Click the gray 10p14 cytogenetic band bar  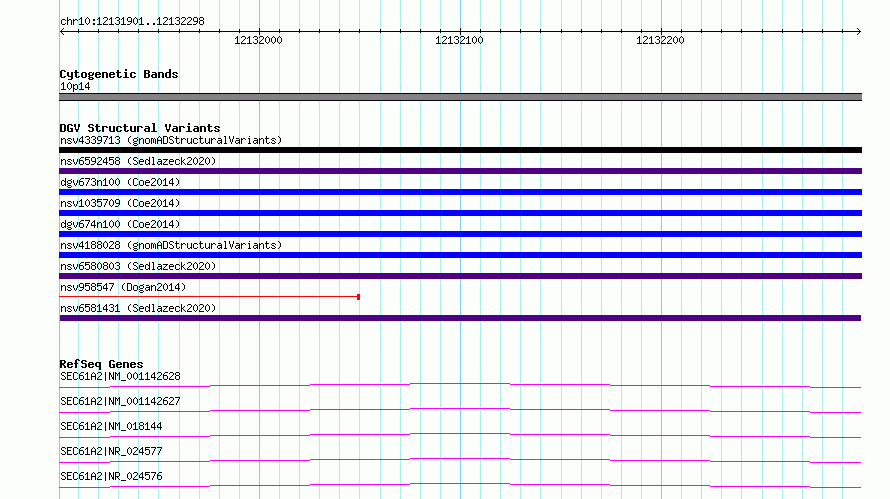coord(460,97)
